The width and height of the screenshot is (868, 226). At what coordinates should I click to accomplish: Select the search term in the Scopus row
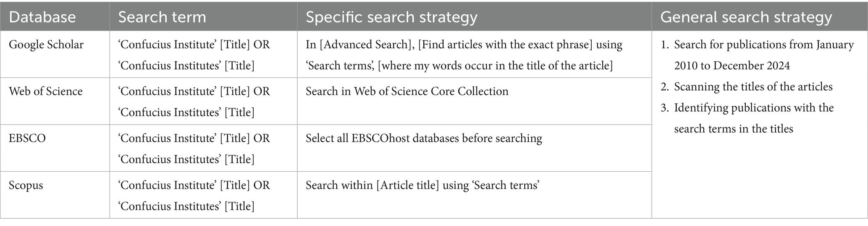[194, 195]
